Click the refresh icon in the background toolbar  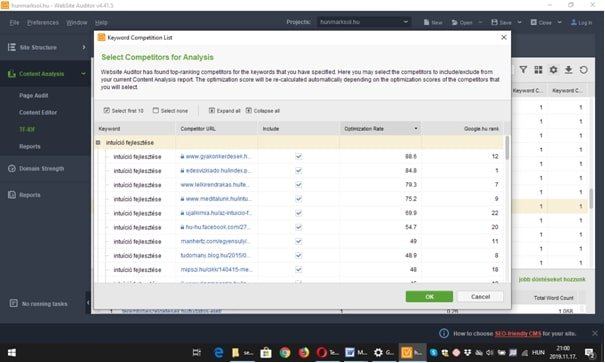point(583,70)
